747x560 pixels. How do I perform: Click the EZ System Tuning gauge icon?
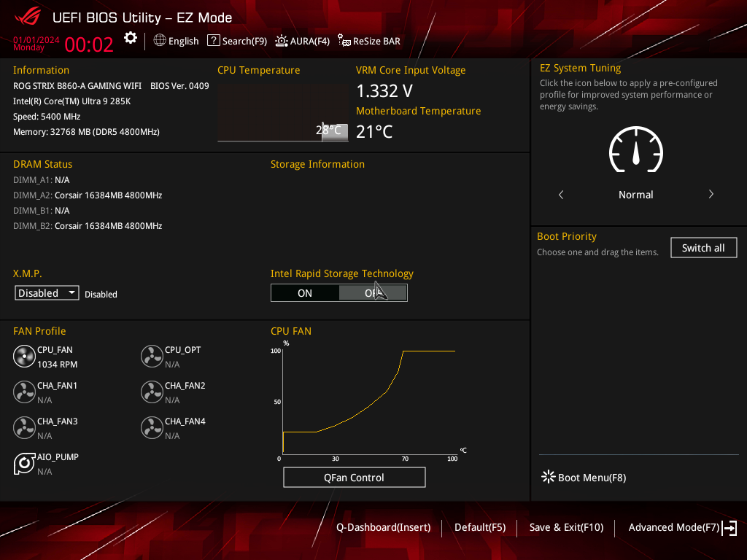635,151
